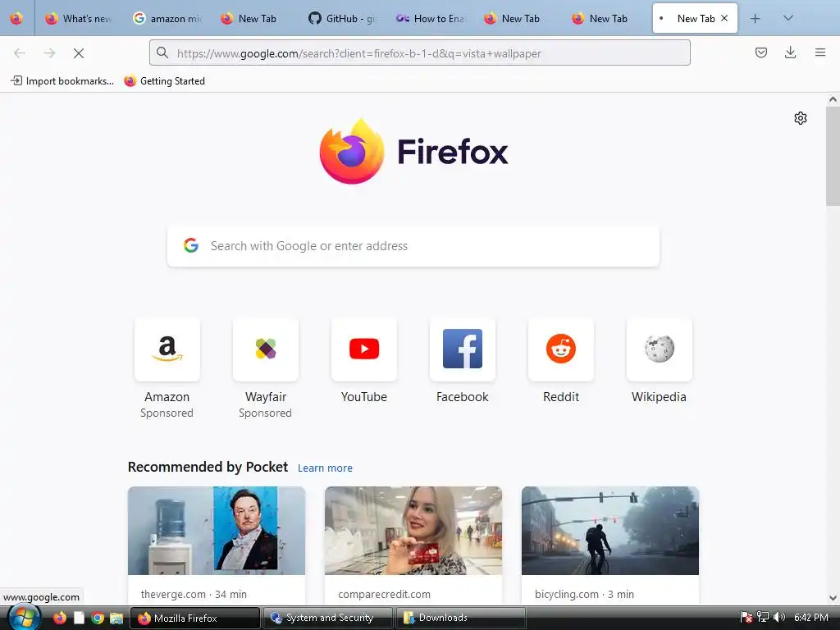
Task: Switch to the What's new tab
Action: click(x=79, y=18)
